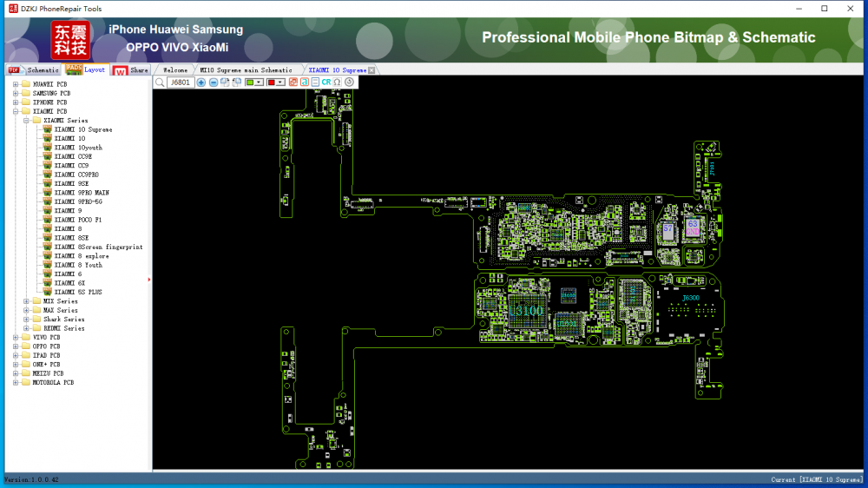Viewport: 868px width, 488px height.
Task: Expand the MIX Series tree node
Action: [x=26, y=301]
